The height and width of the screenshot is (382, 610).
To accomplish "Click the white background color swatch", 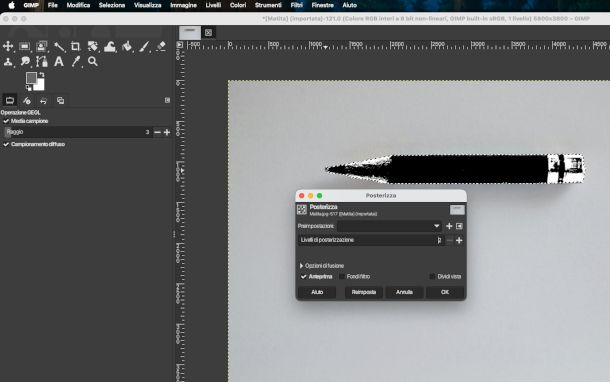I will (40, 86).
